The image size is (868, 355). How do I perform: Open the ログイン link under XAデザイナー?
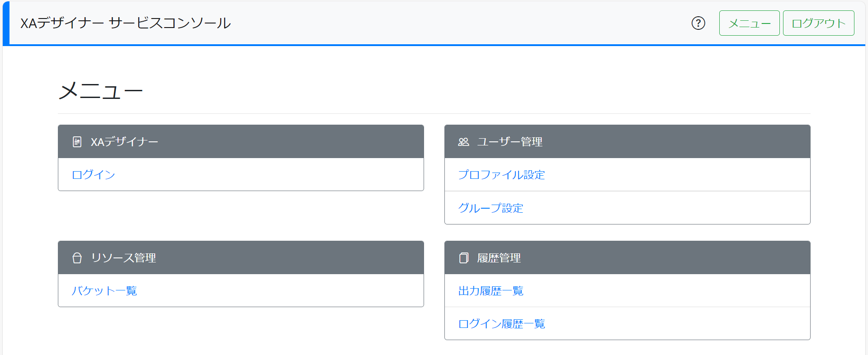tap(94, 175)
